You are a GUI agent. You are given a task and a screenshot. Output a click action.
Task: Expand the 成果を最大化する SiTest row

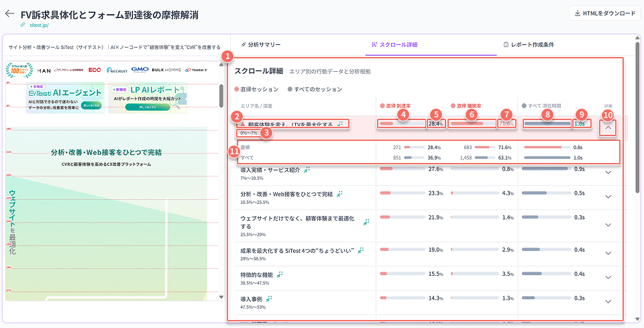pyautogui.click(x=608, y=254)
